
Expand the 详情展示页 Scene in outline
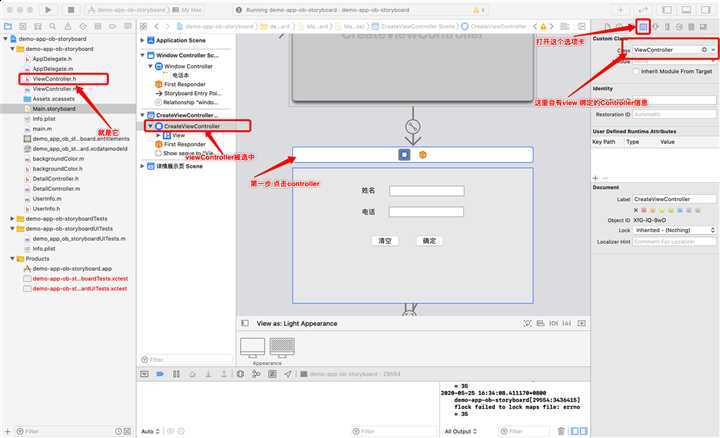(x=142, y=166)
